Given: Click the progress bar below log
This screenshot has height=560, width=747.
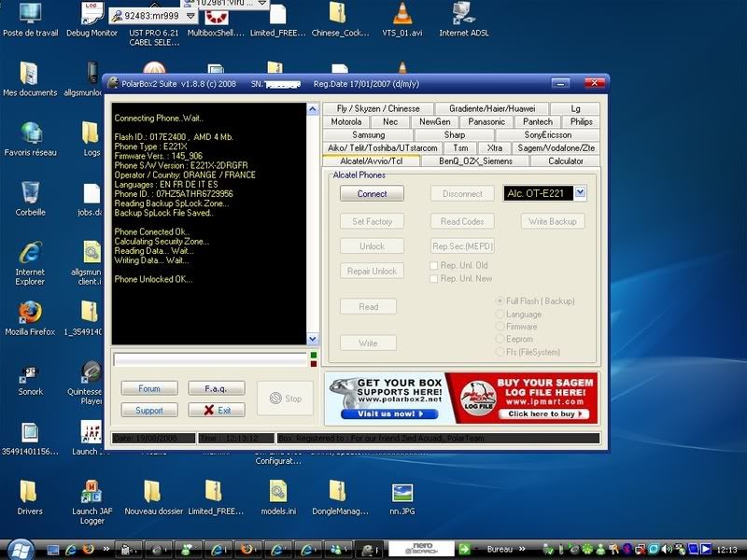Looking at the screenshot, I should point(210,359).
